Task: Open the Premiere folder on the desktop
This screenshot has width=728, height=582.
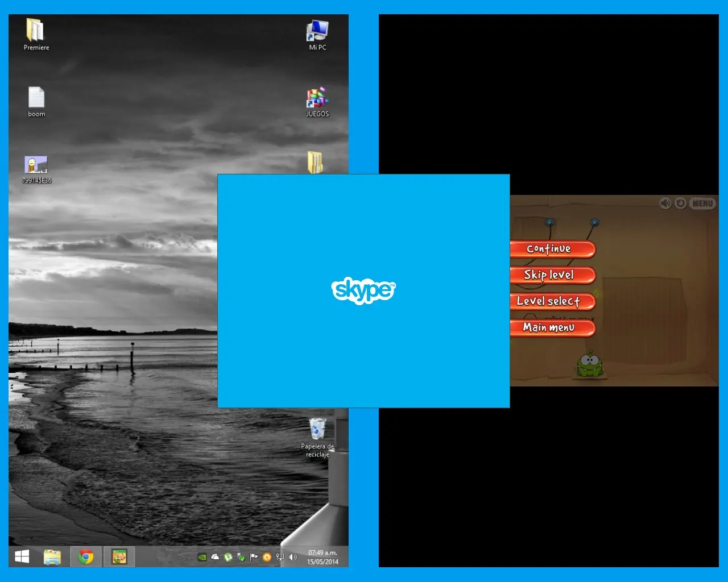Action: pos(36,34)
